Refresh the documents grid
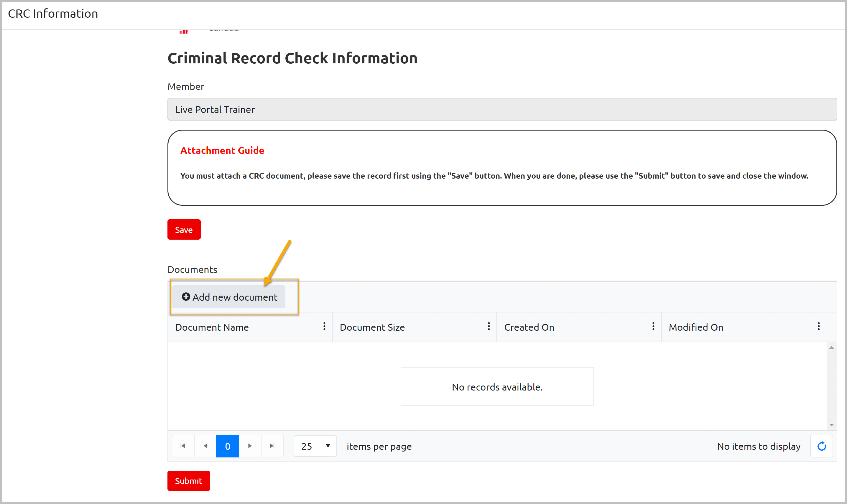Image resolution: width=847 pixels, height=504 pixels. pyautogui.click(x=822, y=446)
